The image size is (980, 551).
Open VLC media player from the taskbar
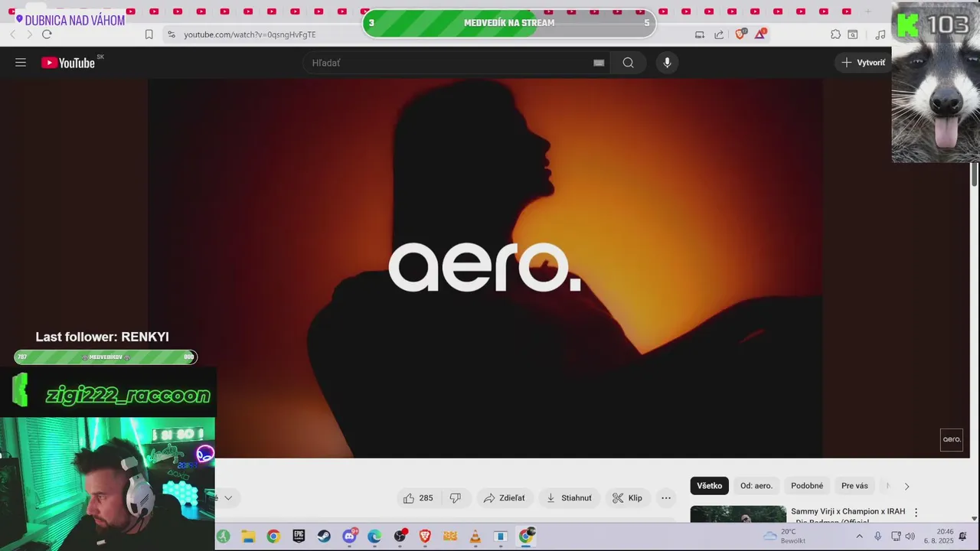tap(475, 536)
